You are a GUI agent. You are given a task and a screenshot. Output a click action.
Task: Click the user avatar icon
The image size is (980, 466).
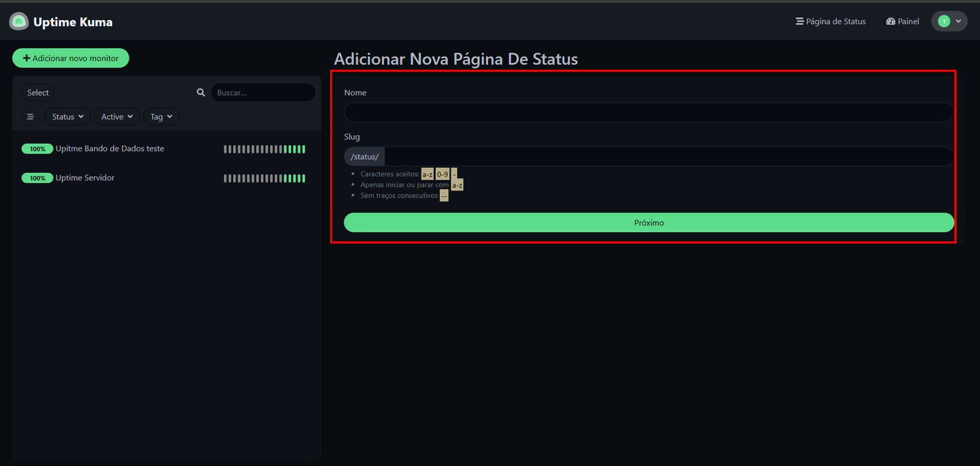click(x=944, y=21)
